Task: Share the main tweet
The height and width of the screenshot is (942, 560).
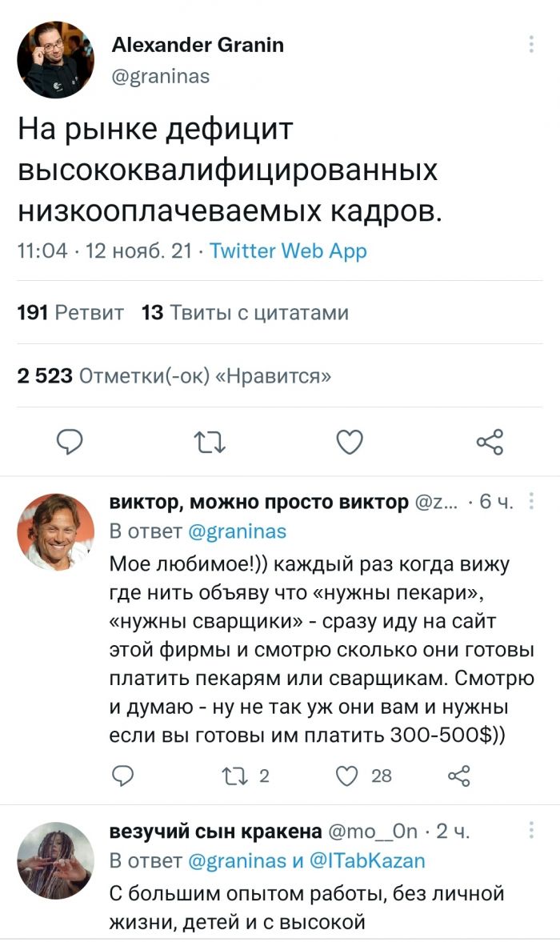Action: pyautogui.click(x=489, y=441)
